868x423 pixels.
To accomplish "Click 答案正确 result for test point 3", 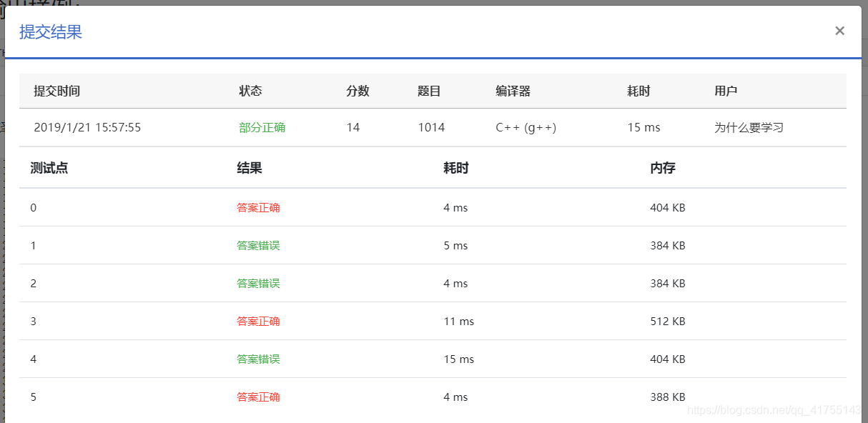I will tap(258, 322).
